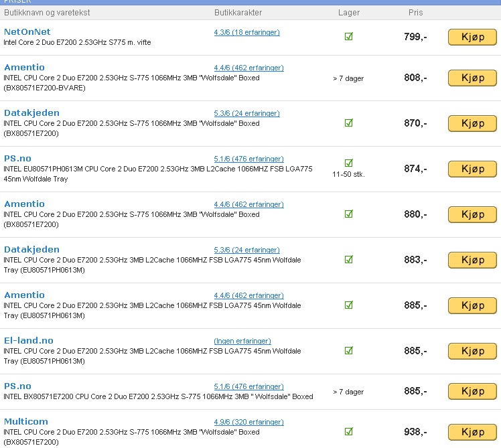Click Kjøp next to Datakjeden 870,-
This screenshot has width=501, height=448.
coord(472,123)
